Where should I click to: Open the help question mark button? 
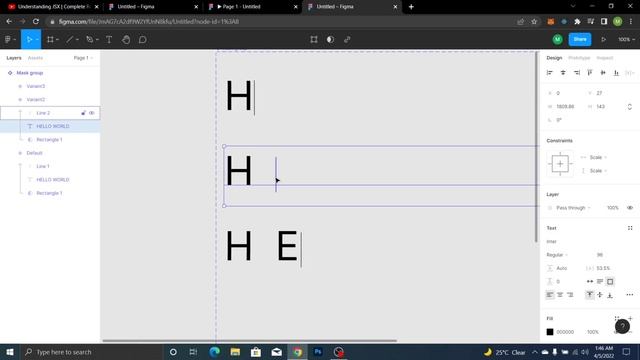[622, 326]
